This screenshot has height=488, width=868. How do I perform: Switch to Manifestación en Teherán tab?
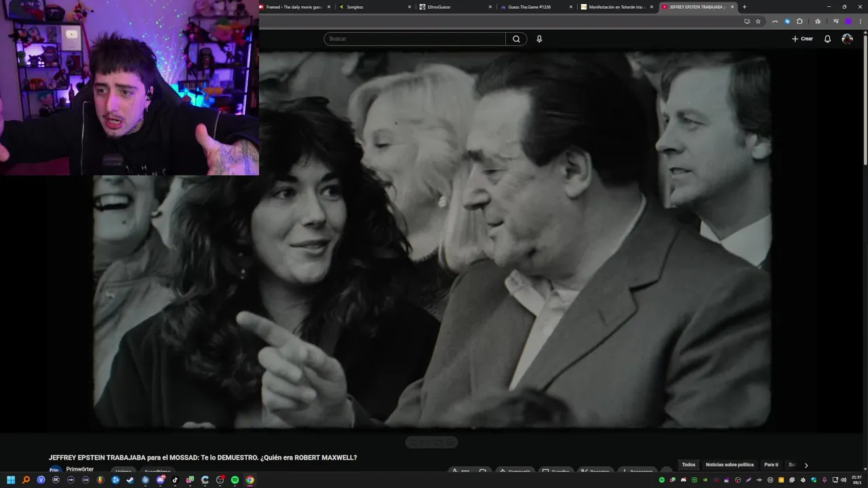[x=616, y=7]
